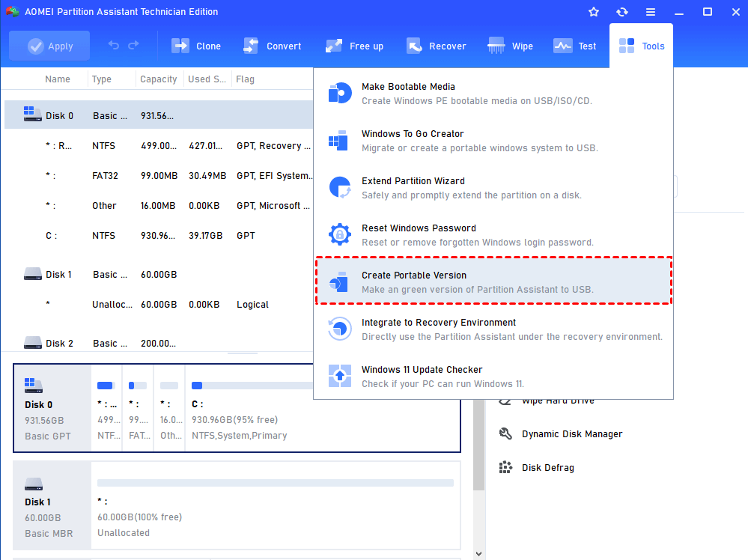Screen dimensions: 748x560
Task: Select the 499MB NTFS block in disk map
Action: [x=107, y=408]
